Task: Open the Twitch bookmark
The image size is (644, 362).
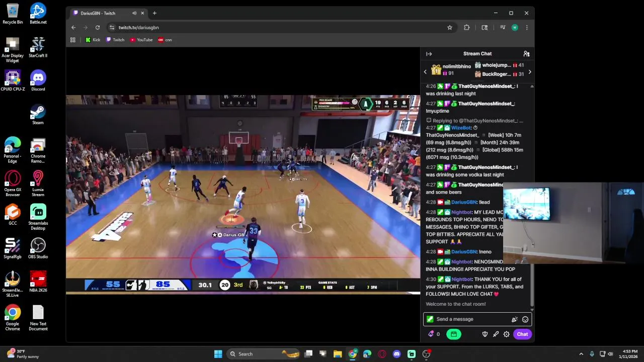Action: point(115,40)
